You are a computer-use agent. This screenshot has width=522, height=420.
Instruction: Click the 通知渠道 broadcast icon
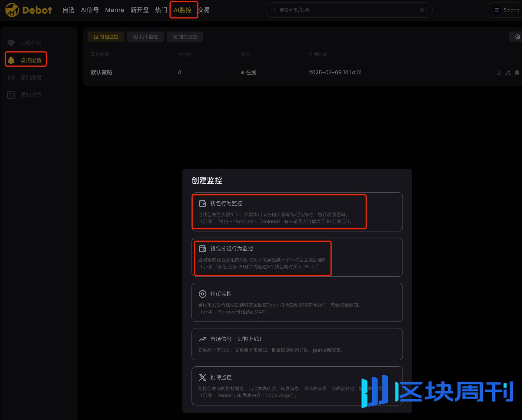click(x=11, y=77)
